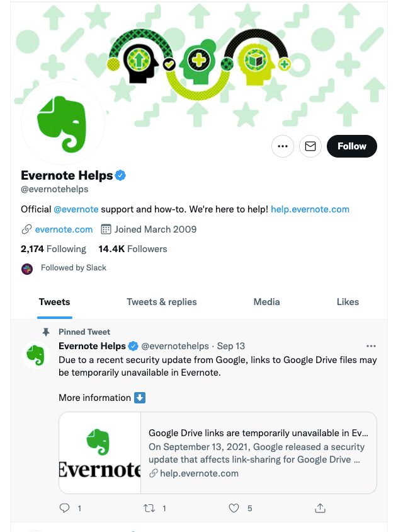Click the Slack avatar next to Followed by

pyautogui.click(x=27, y=268)
